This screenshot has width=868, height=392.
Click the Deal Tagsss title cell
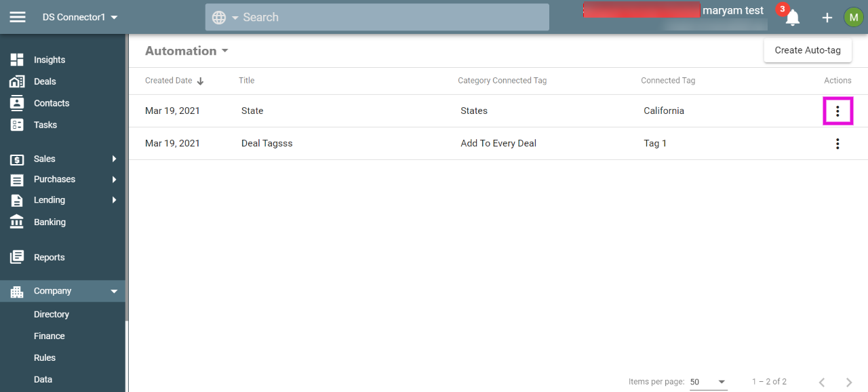[x=267, y=144]
